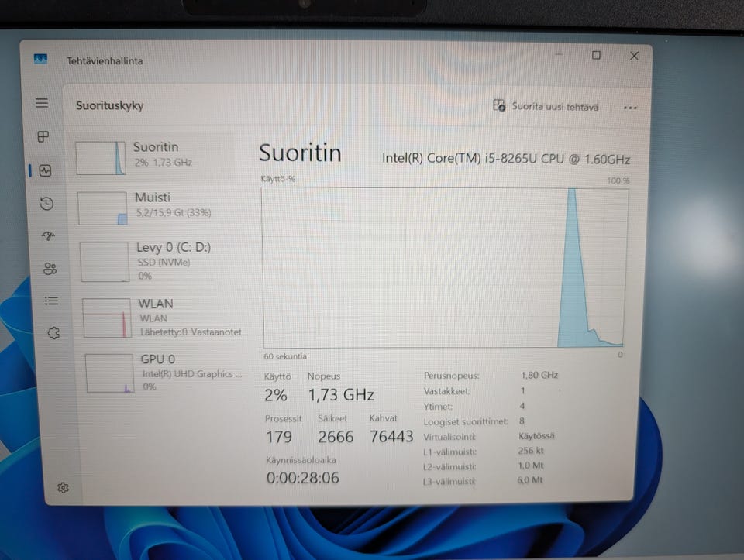Open the three-dot more options menu
The height and width of the screenshot is (560, 744).
(x=630, y=108)
